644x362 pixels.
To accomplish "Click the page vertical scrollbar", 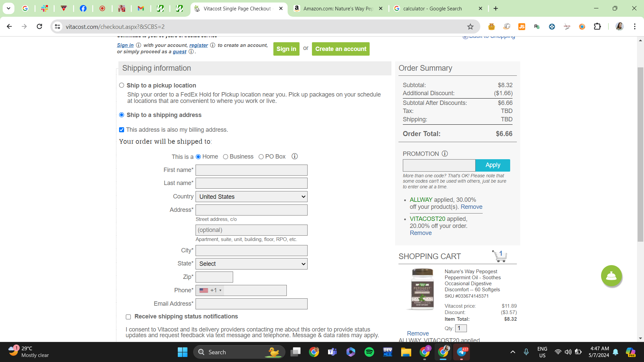I will [x=640, y=154].
